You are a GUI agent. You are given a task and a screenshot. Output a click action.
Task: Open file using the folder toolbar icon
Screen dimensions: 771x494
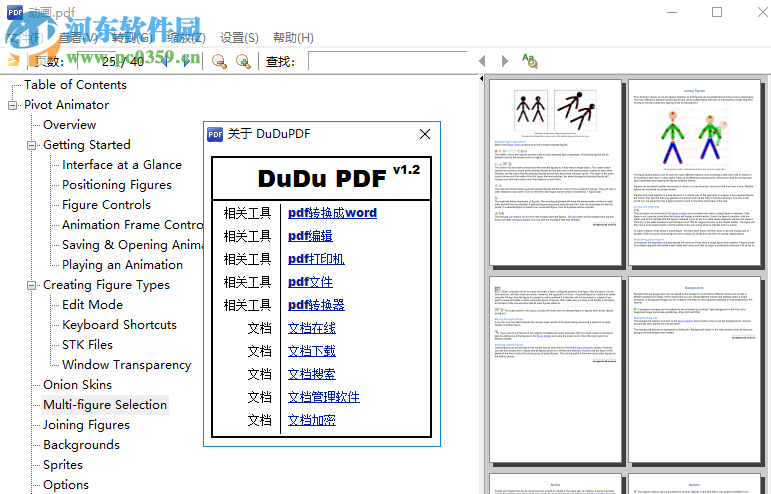click(13, 61)
